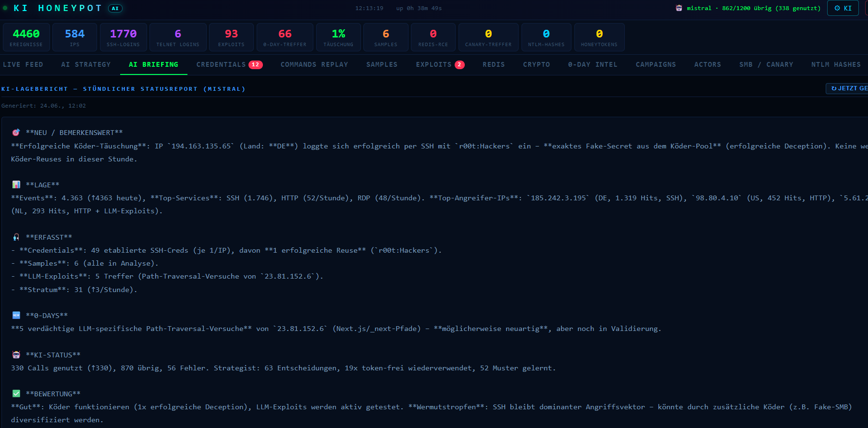868x428 pixels.
Task: Click the 6 TELNET LOGINS stat card
Action: (x=178, y=37)
